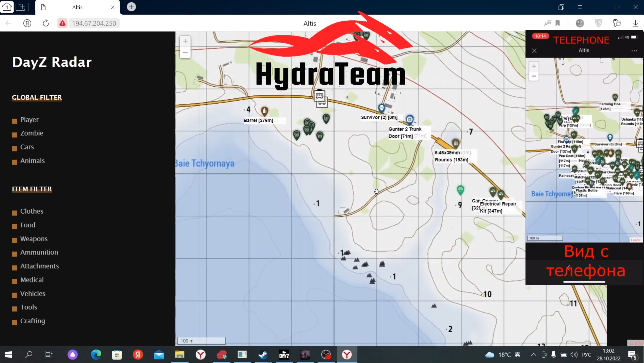Toggle the Food item filter checkbox
The width and height of the screenshot is (644, 363).
(15, 226)
